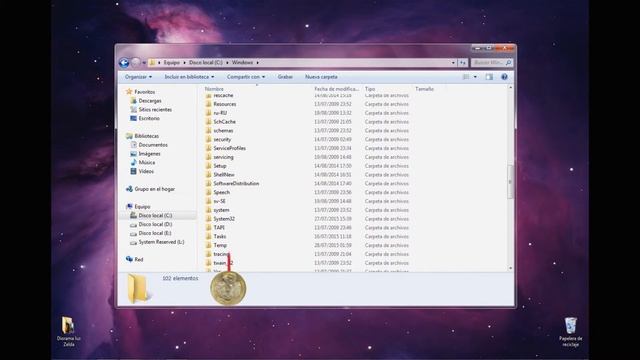This screenshot has height=360, width=640.
Task: Select the Temp folder icon
Action: pos(209,245)
